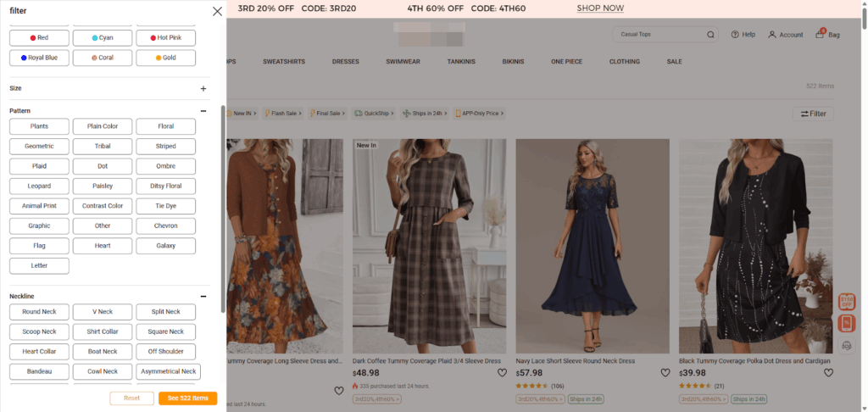The image size is (868, 412).
Task: Select the V Neck neckline filter
Action: [x=103, y=312]
